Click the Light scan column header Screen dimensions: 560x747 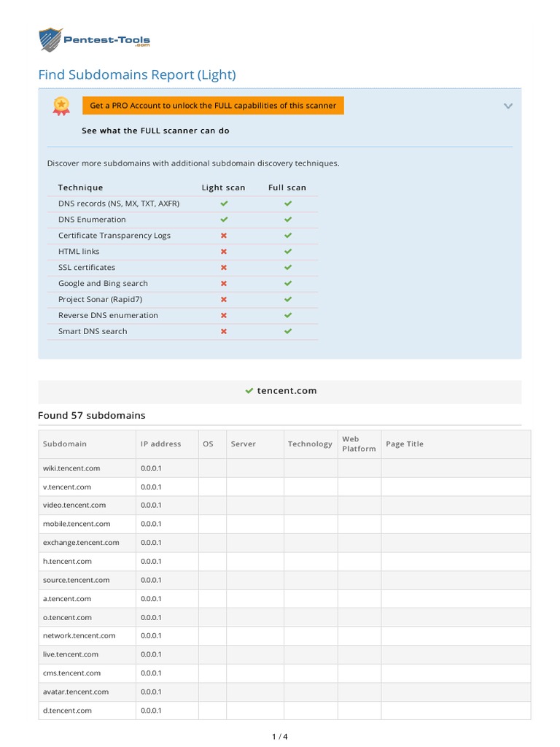click(x=223, y=187)
